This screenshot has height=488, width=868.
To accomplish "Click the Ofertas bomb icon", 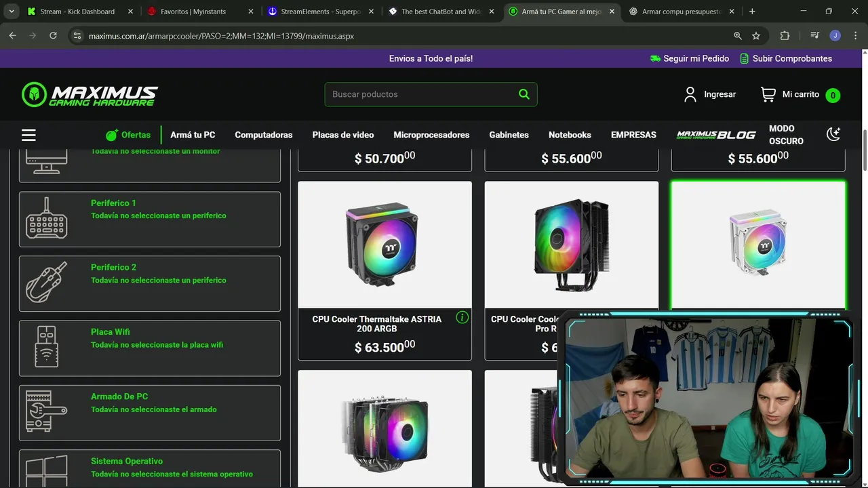I will (112, 135).
